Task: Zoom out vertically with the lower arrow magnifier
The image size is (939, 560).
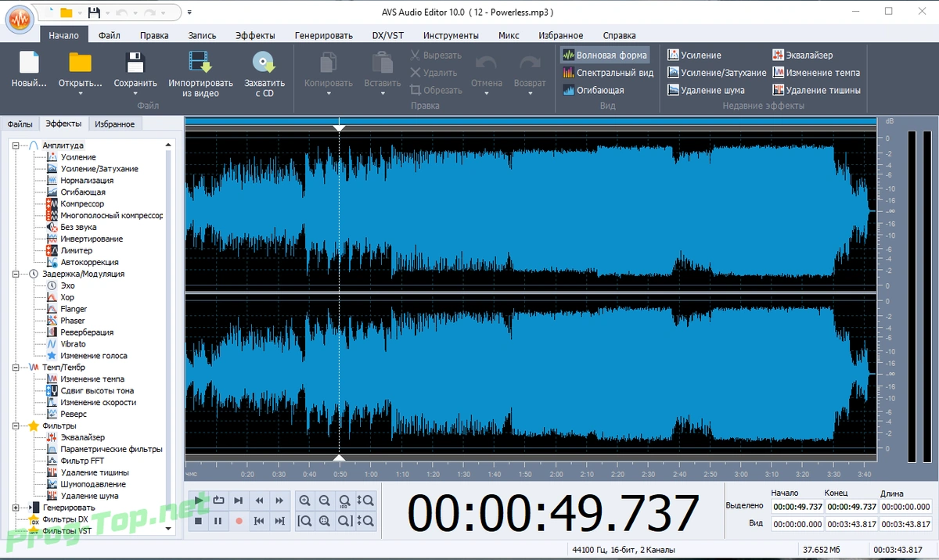Action: pos(365,521)
